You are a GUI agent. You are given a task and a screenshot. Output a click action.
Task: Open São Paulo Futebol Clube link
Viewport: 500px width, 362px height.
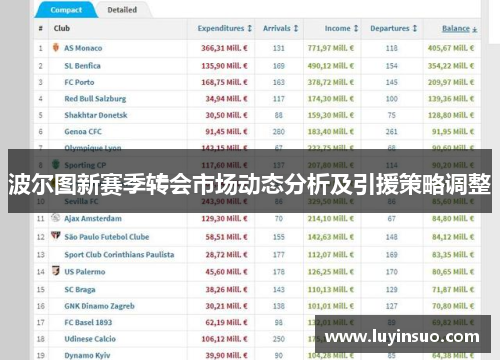(x=107, y=237)
